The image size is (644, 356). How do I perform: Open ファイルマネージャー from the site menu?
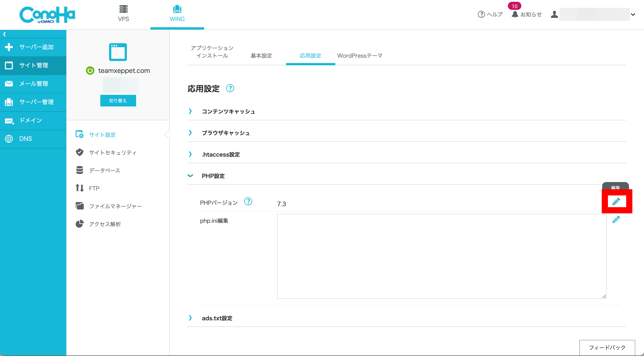point(115,206)
